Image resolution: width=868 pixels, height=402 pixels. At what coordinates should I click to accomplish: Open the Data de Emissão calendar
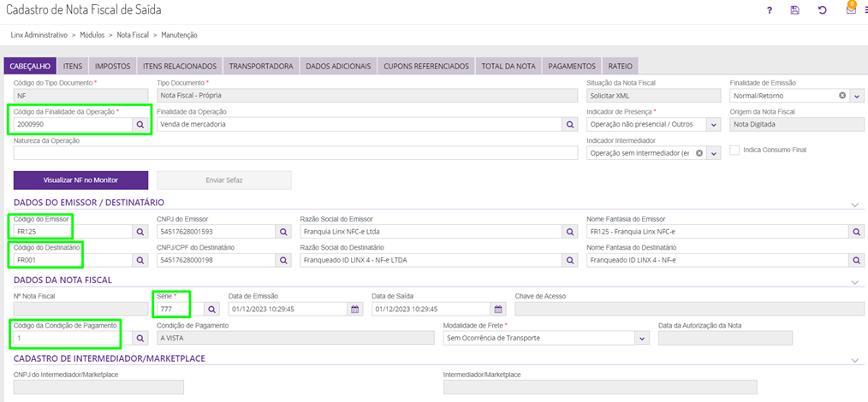click(355, 309)
